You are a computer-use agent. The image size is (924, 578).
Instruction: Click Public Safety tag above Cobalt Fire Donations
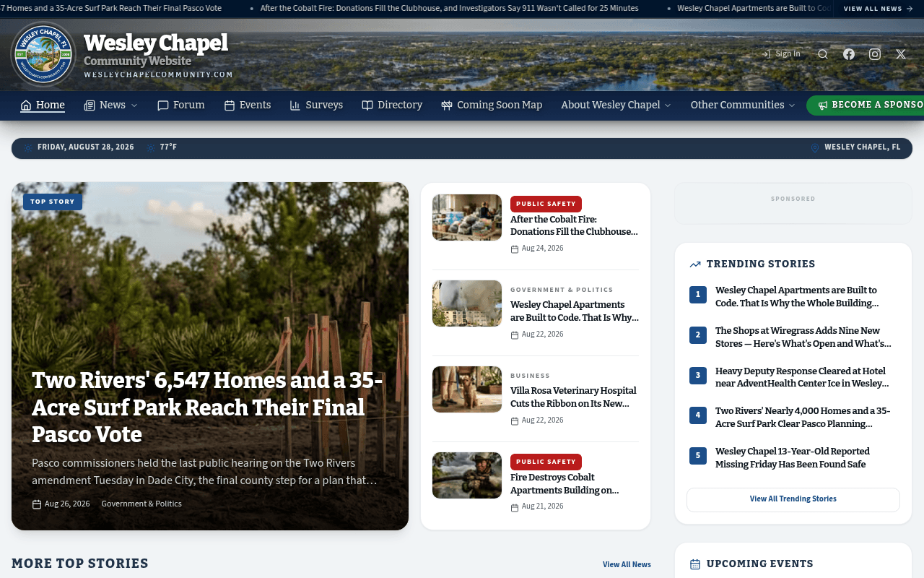coord(546,204)
